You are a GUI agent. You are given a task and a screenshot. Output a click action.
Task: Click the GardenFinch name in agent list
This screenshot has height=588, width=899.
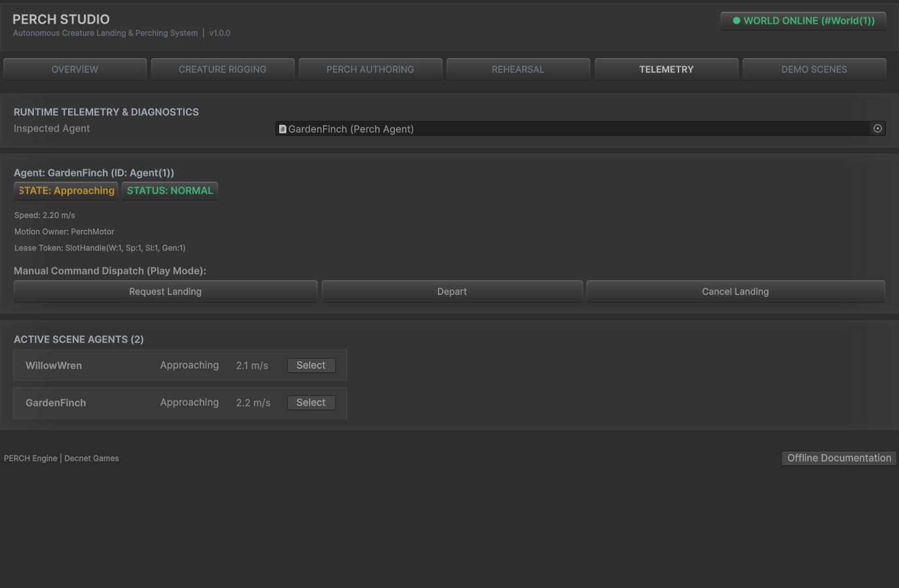click(x=56, y=402)
